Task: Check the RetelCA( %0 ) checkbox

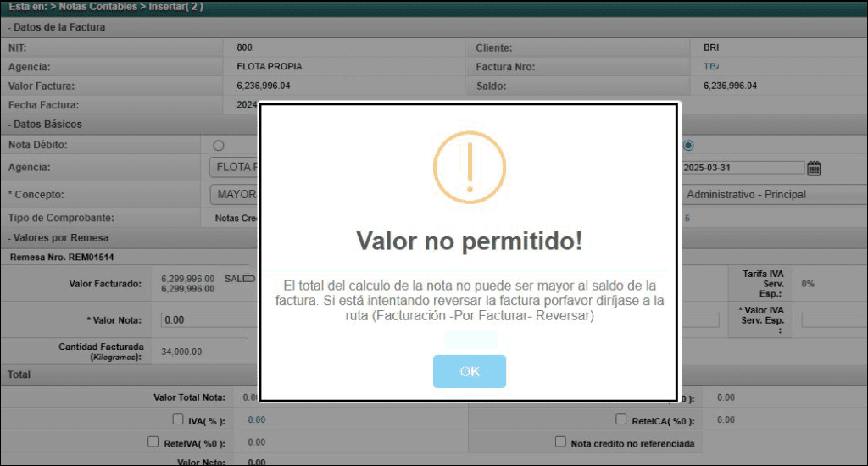Action: (621, 419)
